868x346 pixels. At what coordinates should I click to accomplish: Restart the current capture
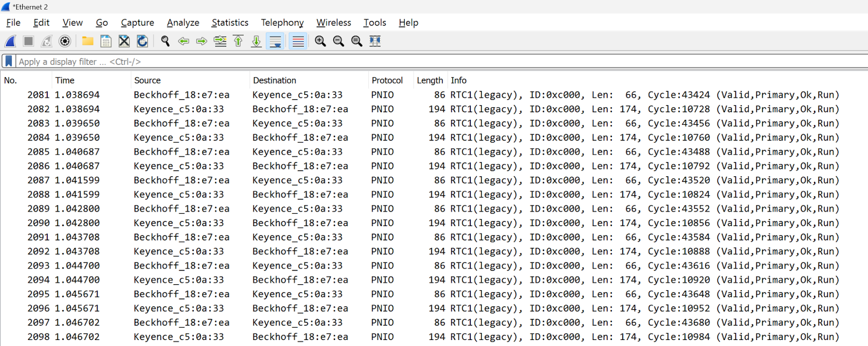tap(47, 41)
